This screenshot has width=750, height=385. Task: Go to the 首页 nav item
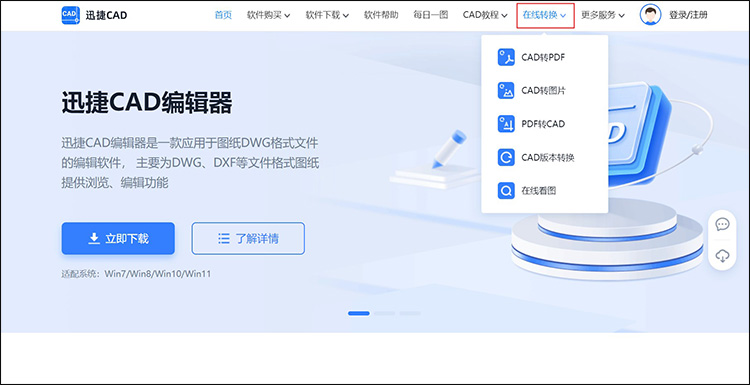pos(223,15)
